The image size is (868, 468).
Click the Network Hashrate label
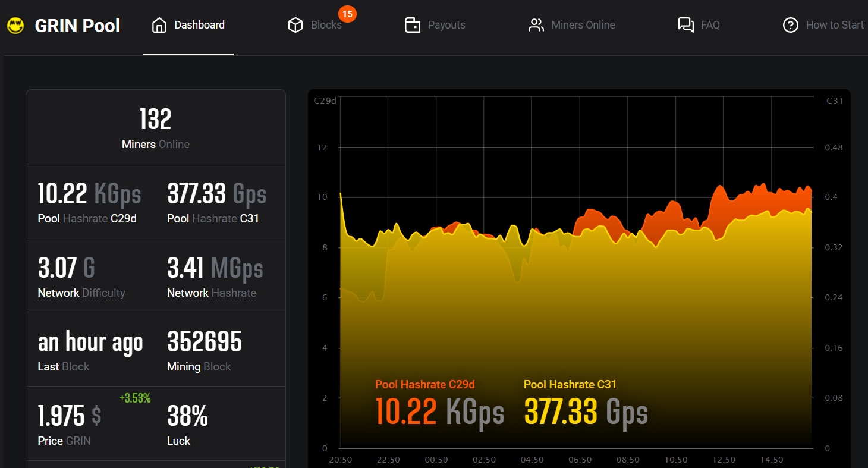tap(212, 293)
